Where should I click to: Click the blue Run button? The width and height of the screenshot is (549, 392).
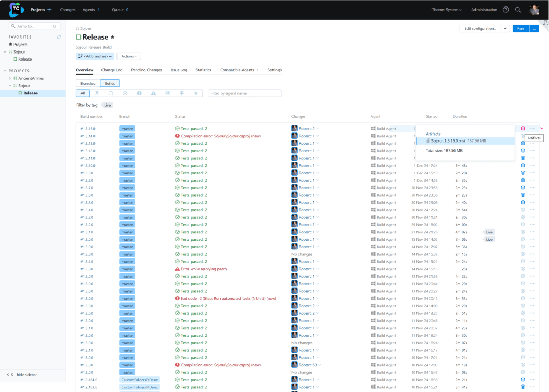(520, 28)
